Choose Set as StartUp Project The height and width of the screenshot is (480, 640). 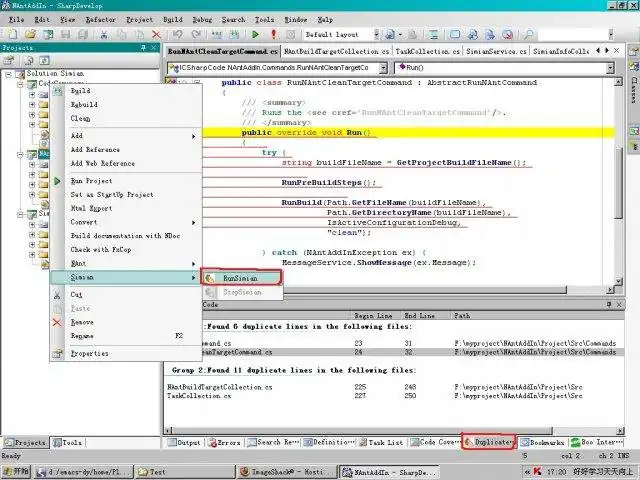(112, 195)
